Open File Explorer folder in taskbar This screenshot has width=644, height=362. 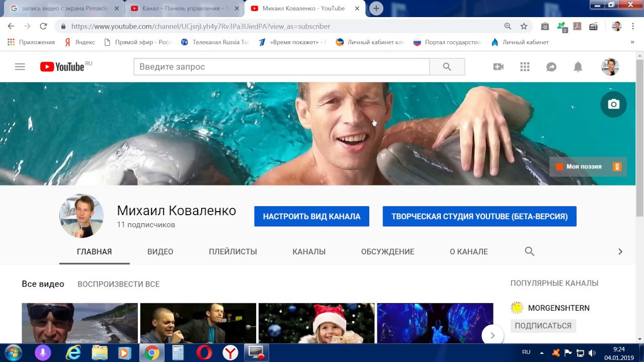click(100, 353)
